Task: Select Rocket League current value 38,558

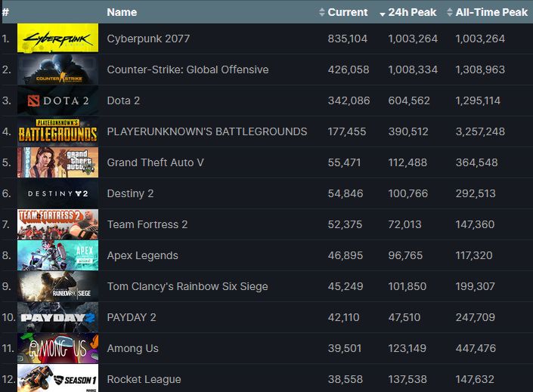Action: pyautogui.click(x=345, y=379)
